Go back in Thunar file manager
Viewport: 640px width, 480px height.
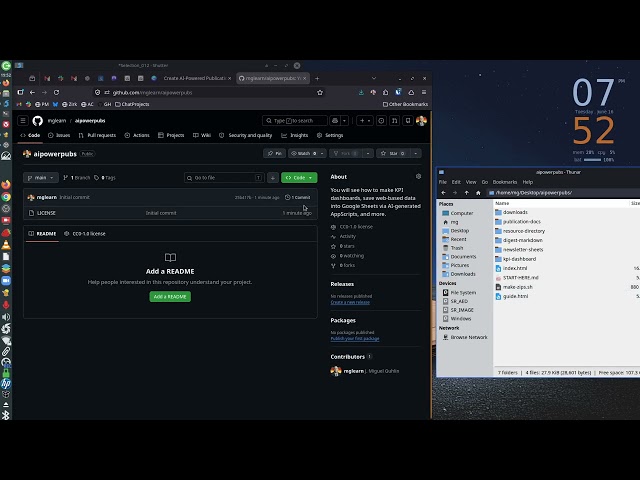pyautogui.click(x=444, y=193)
